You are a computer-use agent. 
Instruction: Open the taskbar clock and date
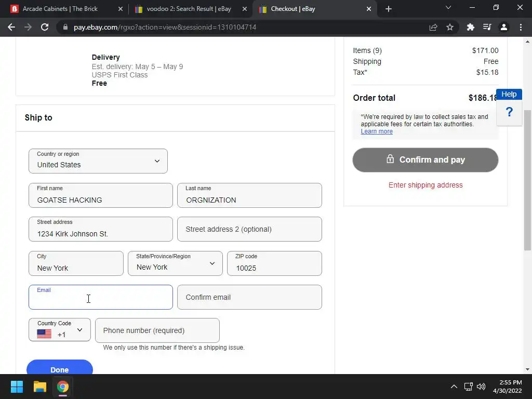point(507,387)
